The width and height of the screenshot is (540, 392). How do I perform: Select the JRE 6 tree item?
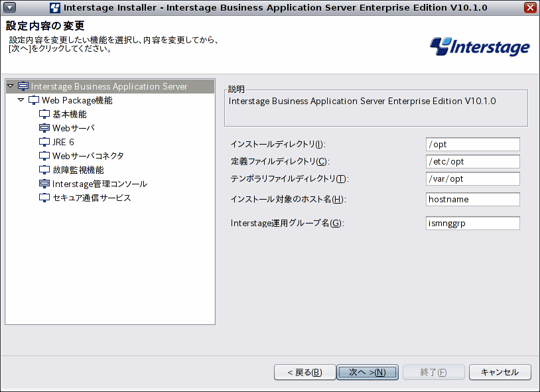(x=63, y=142)
